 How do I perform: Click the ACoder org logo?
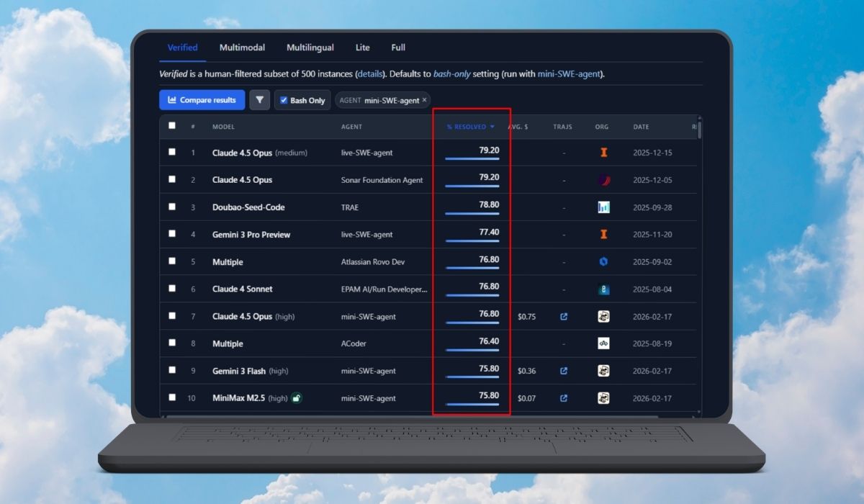coord(603,343)
